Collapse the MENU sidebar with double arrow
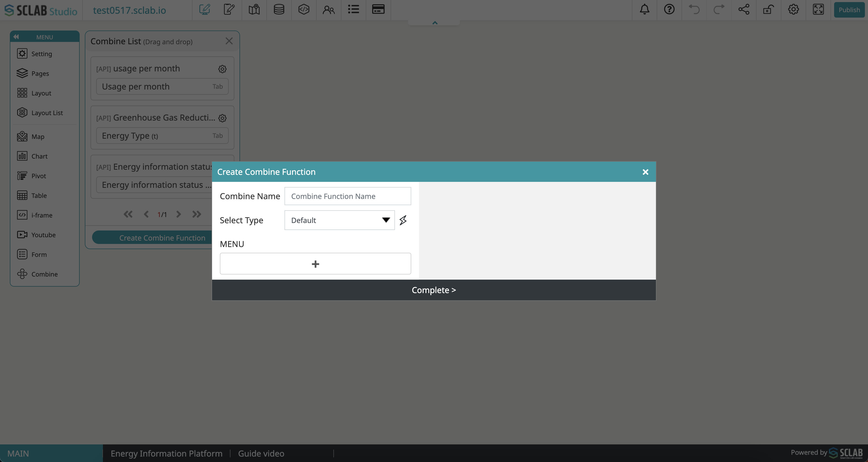This screenshot has width=868, height=462. [16, 37]
